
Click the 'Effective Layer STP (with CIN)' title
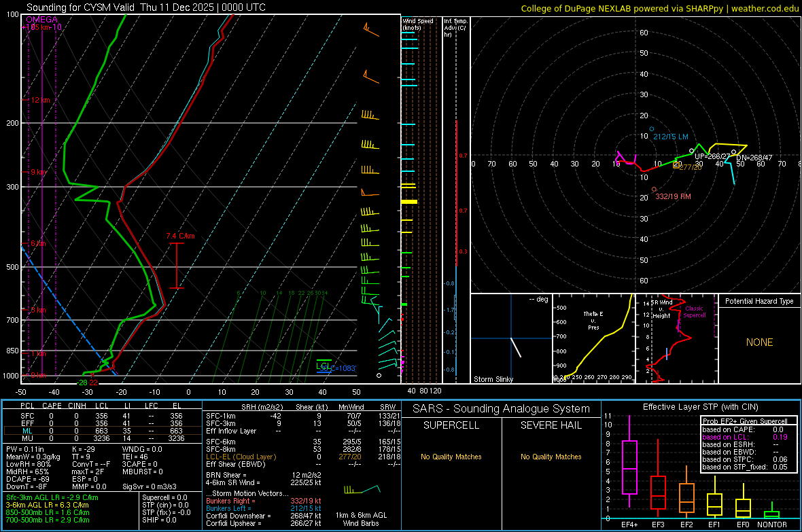(x=700, y=407)
